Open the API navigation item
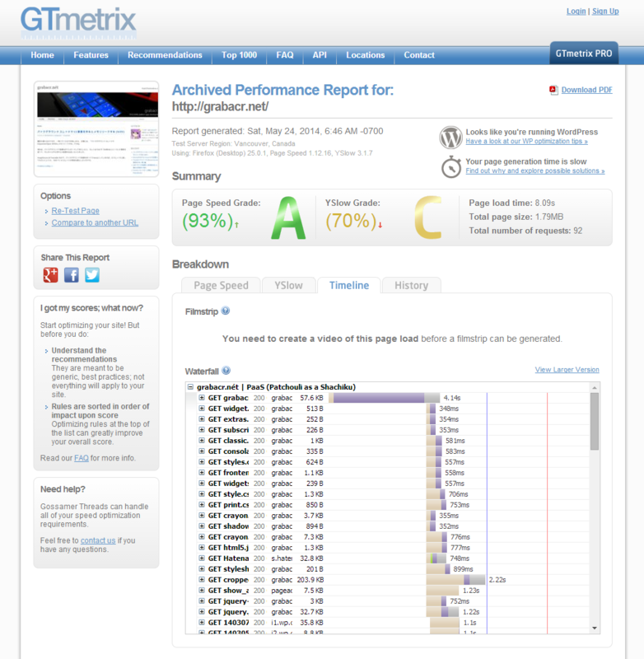 (x=320, y=55)
